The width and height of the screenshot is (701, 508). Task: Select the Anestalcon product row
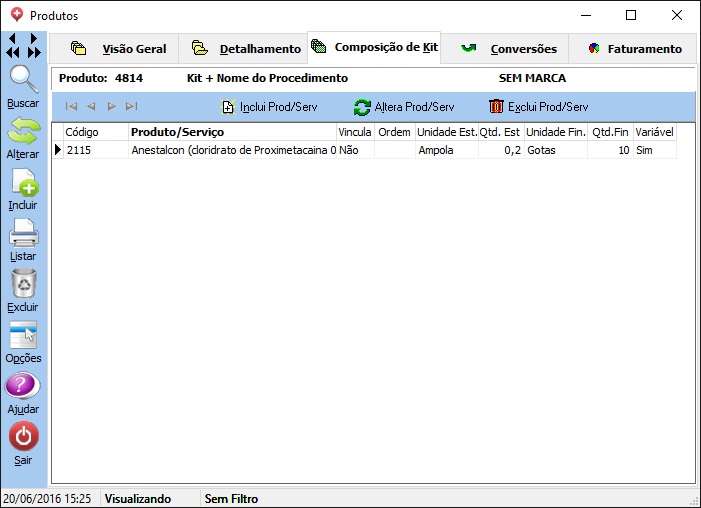[232, 150]
